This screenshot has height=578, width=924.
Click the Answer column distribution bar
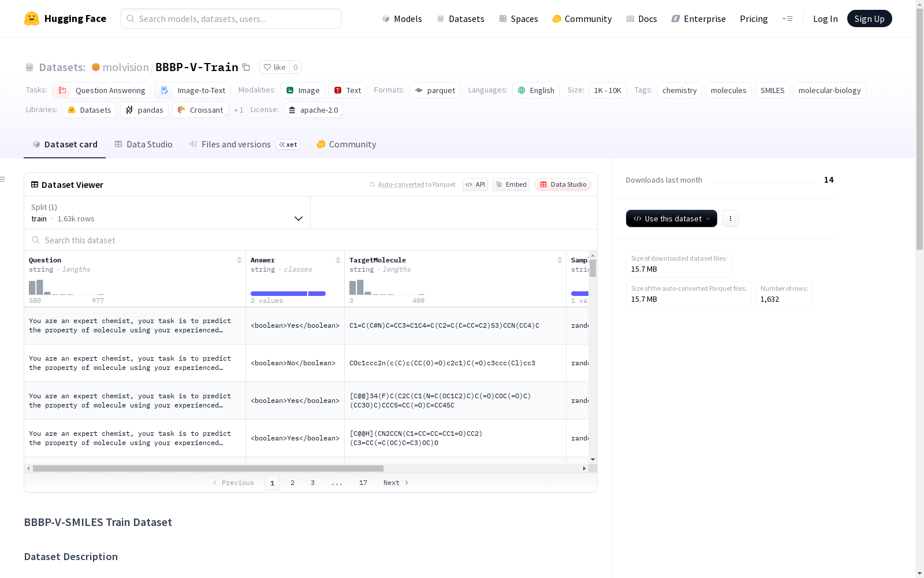288,294
